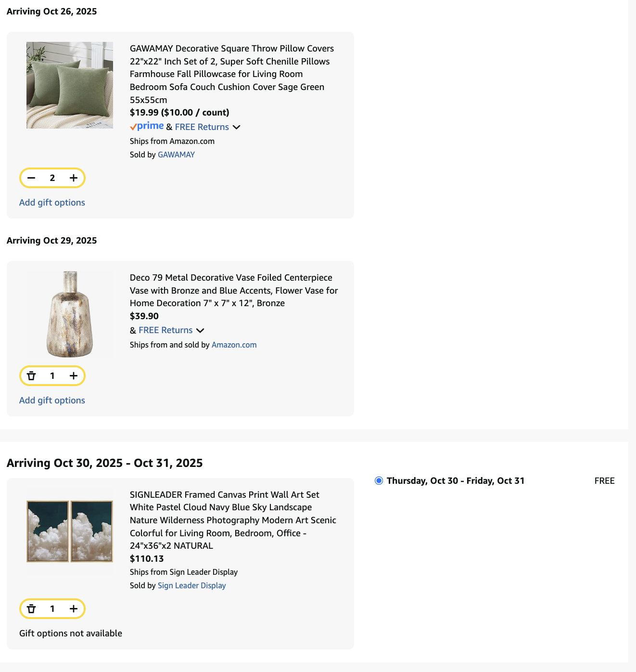Open Amazon.com seller link for vase
This screenshot has height=672, width=636.
(x=234, y=345)
